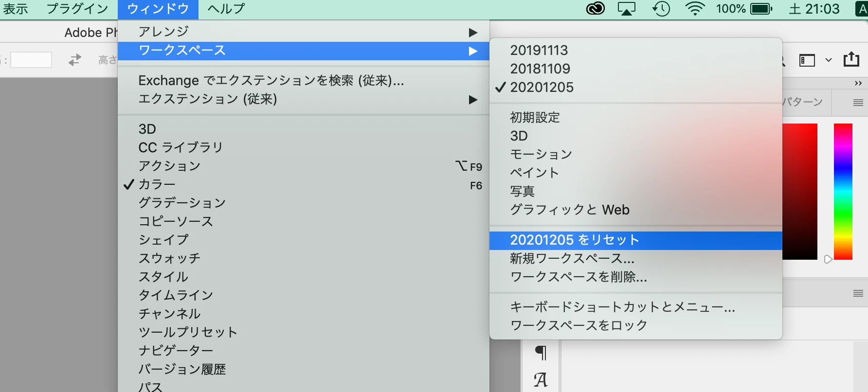The height and width of the screenshot is (392, 868).
Task: Switch to the 写真 workspace
Action: tap(636, 192)
